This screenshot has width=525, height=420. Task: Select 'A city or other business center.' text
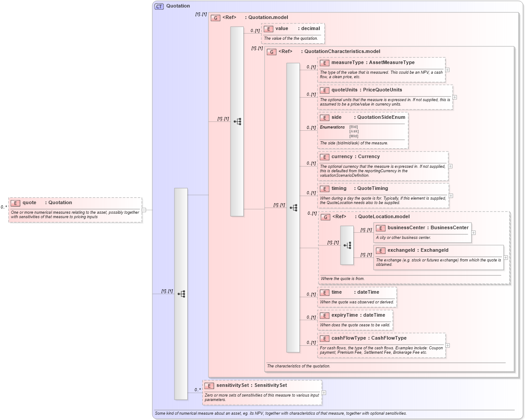[404, 238]
